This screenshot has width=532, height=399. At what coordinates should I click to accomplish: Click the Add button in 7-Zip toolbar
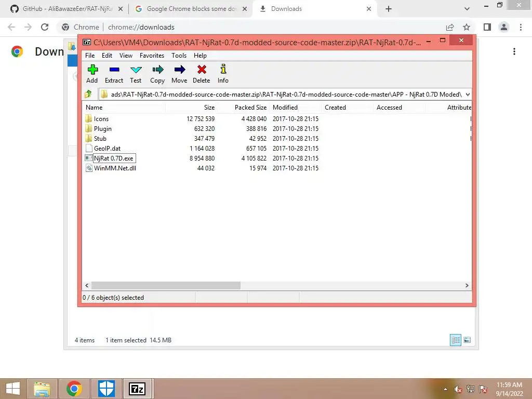coord(92,74)
